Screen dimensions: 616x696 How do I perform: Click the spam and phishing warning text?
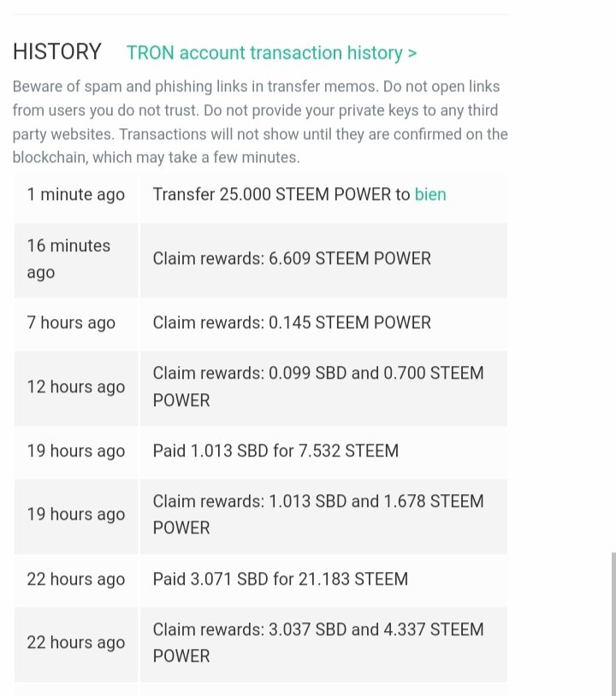[259, 122]
